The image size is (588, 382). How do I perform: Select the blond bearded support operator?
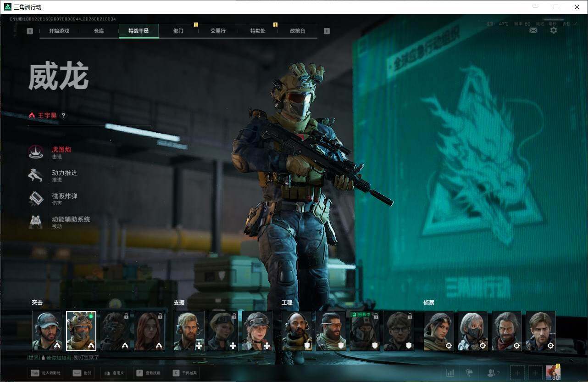(189, 331)
